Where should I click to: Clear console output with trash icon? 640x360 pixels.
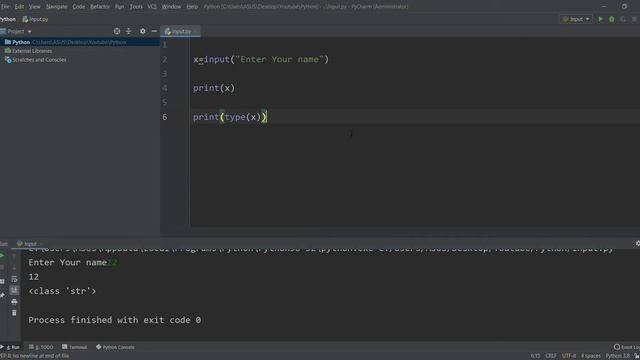(x=14, y=313)
